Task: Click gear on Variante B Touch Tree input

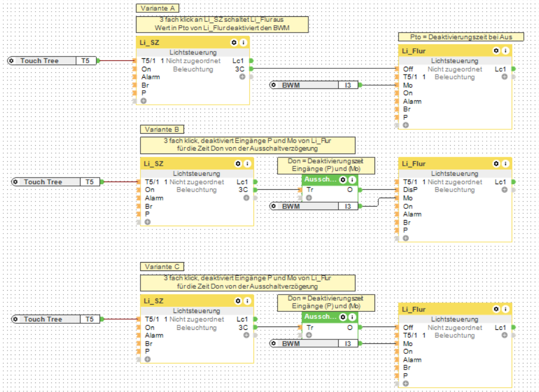Action: coord(15,181)
